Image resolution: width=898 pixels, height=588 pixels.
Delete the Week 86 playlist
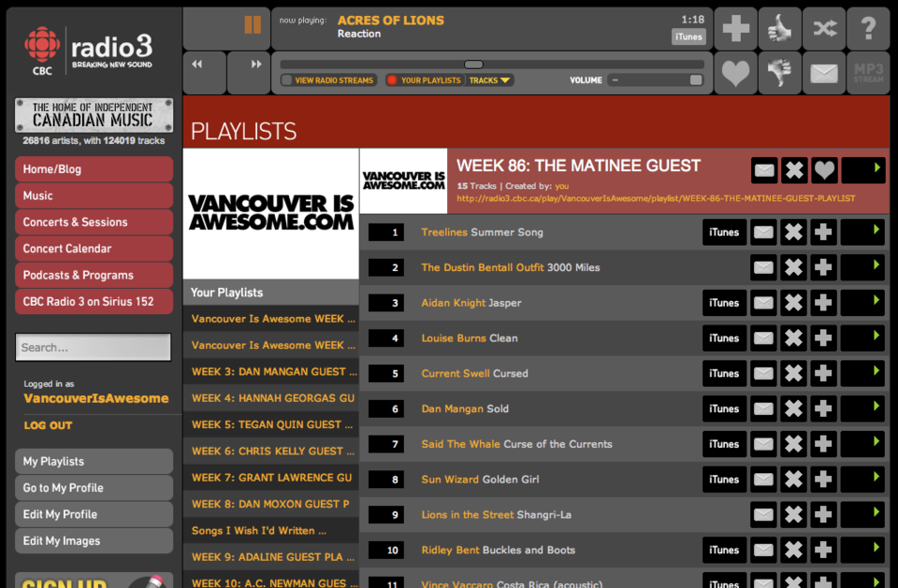pyautogui.click(x=794, y=170)
